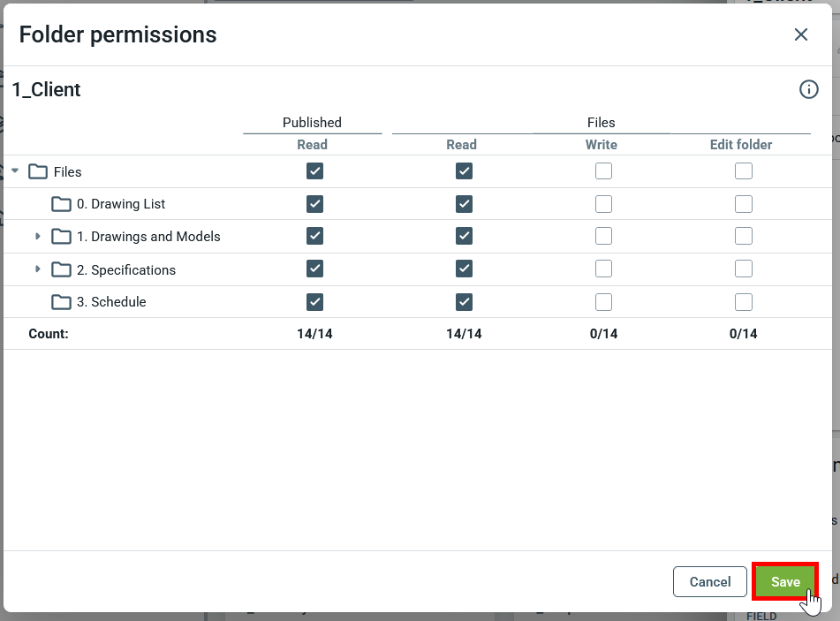Expand the 2. Specifications folder

tap(38, 269)
